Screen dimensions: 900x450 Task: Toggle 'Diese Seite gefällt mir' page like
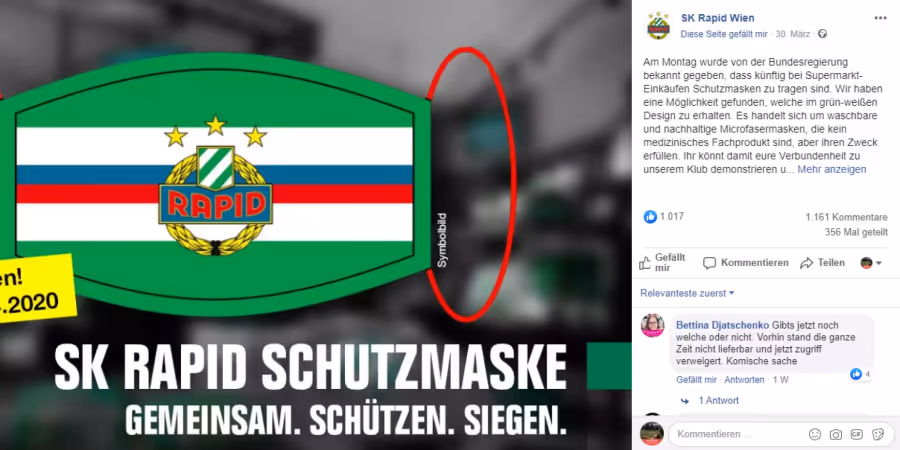pos(724,34)
